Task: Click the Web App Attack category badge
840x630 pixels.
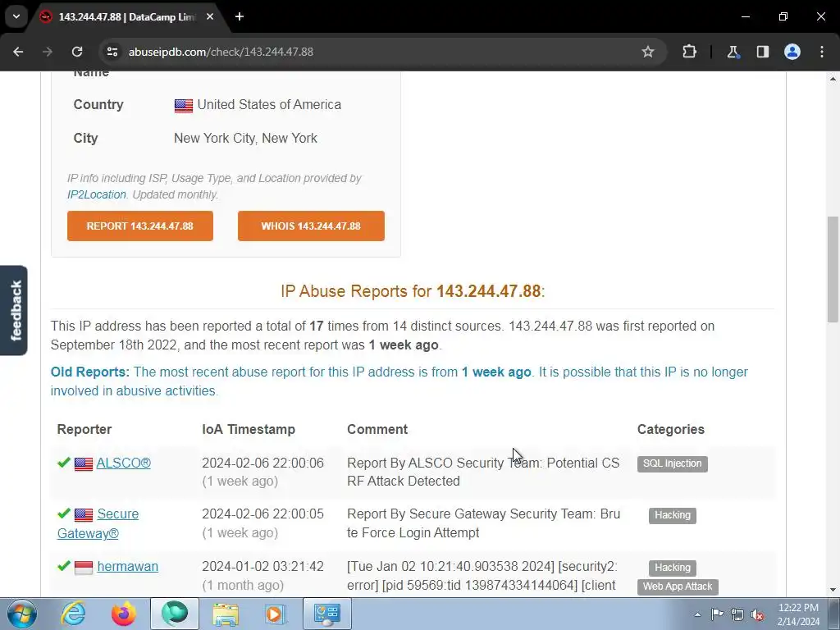Action: coord(678,587)
